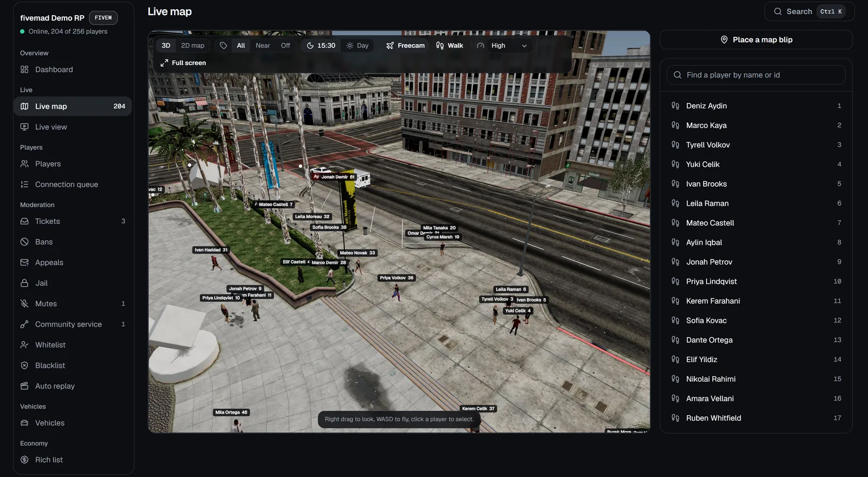Image resolution: width=868 pixels, height=477 pixels.
Task: Click the Mutes crossed-microphone icon
Action: point(24,304)
